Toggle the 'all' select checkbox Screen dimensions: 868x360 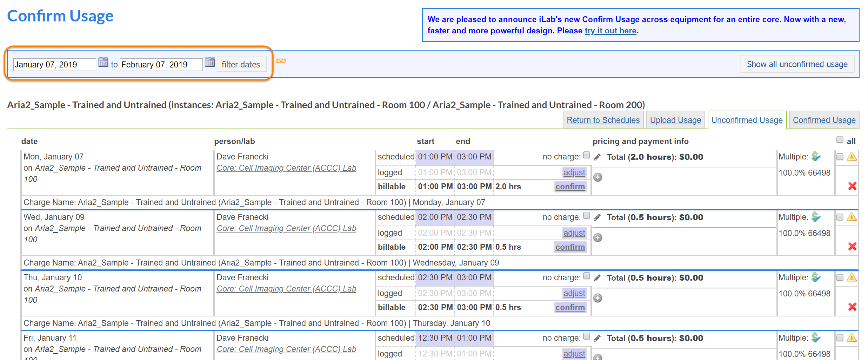coord(840,140)
